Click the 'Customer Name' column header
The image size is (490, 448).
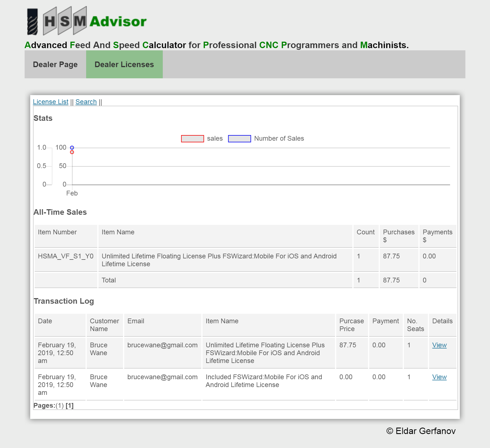tap(104, 325)
